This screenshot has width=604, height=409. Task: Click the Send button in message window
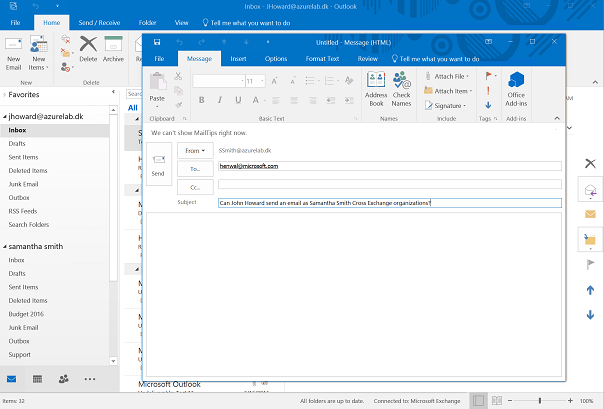159,164
